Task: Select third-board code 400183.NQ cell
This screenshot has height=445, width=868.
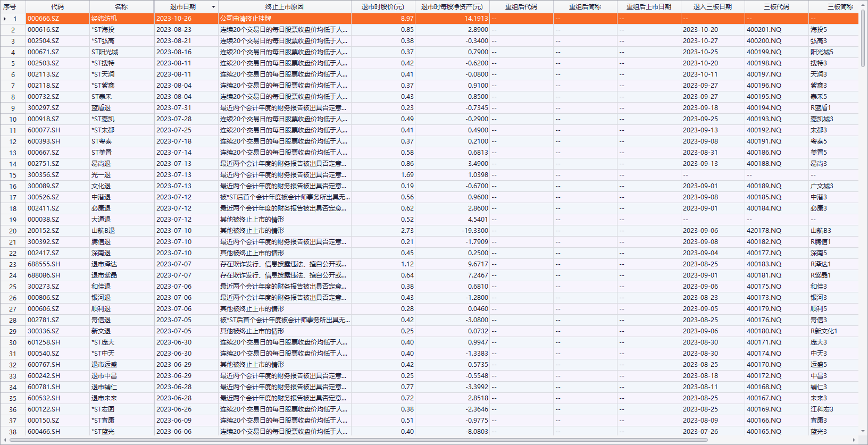Action: [764, 264]
